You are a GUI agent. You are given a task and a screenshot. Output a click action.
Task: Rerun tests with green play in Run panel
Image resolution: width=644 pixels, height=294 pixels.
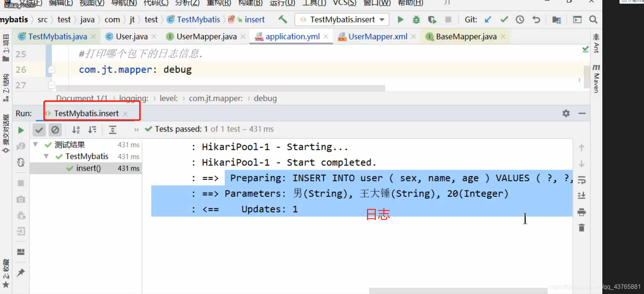pyautogui.click(x=21, y=130)
